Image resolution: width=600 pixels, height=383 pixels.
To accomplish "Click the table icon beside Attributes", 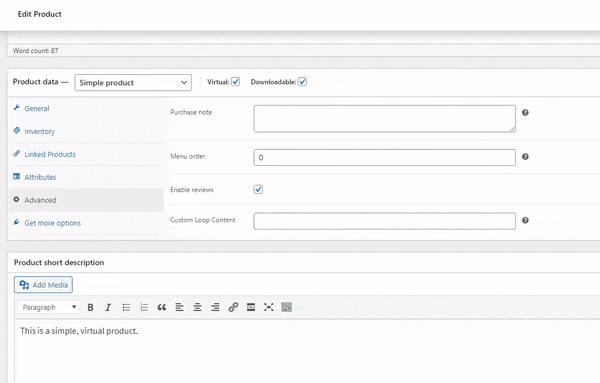I will (x=16, y=176).
